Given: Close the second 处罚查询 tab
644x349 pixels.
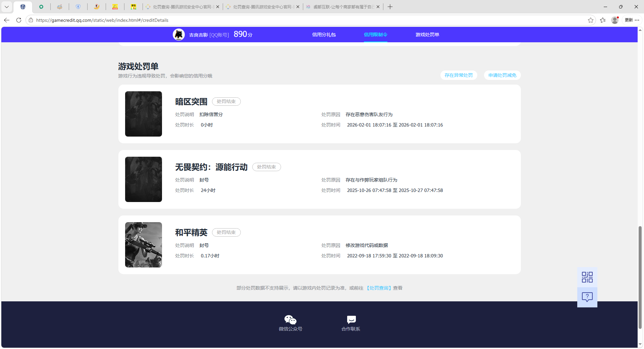Looking at the screenshot, I should pyautogui.click(x=298, y=7).
